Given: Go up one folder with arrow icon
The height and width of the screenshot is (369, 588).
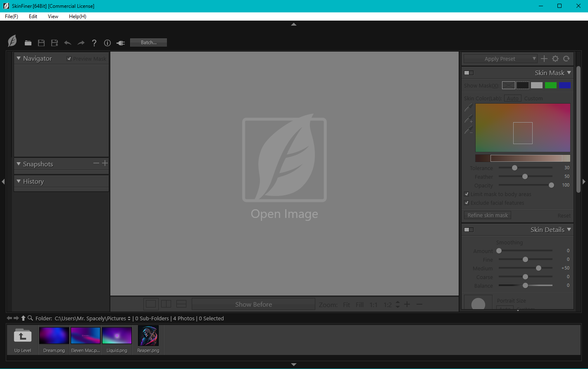Looking at the screenshot, I should click(23, 318).
